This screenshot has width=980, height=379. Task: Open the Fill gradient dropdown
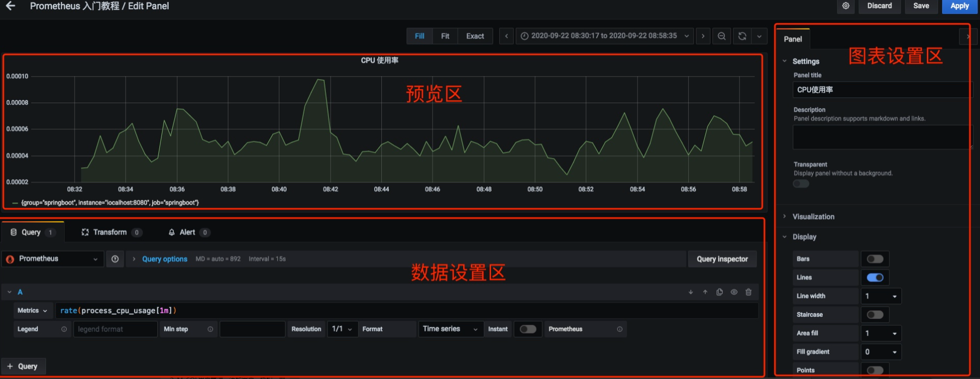pos(881,352)
